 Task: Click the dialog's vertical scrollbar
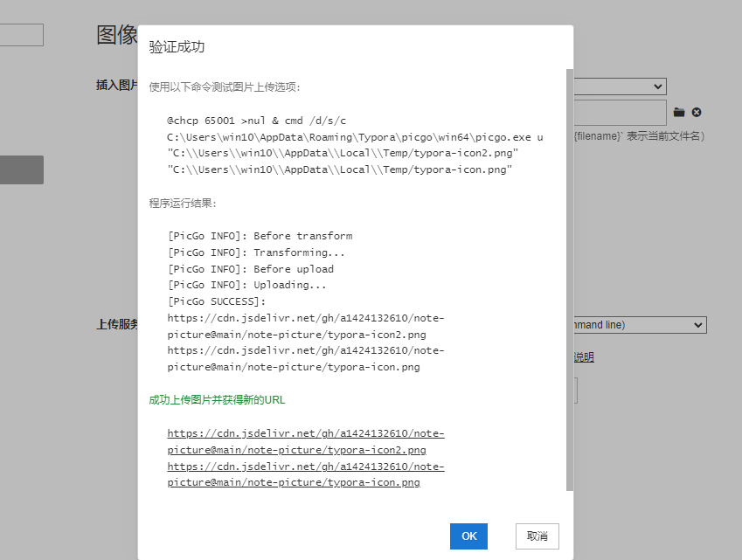point(570,280)
